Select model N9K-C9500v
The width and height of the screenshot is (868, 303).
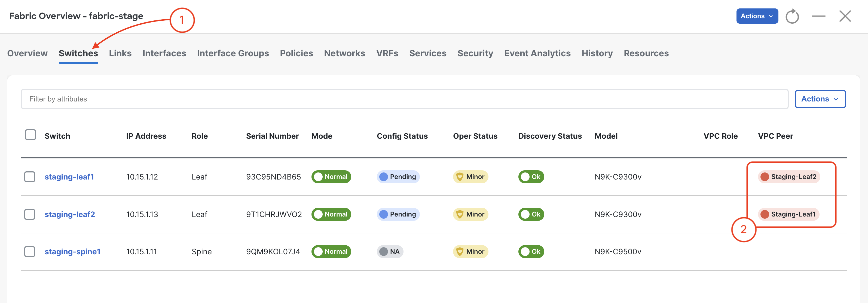618,252
